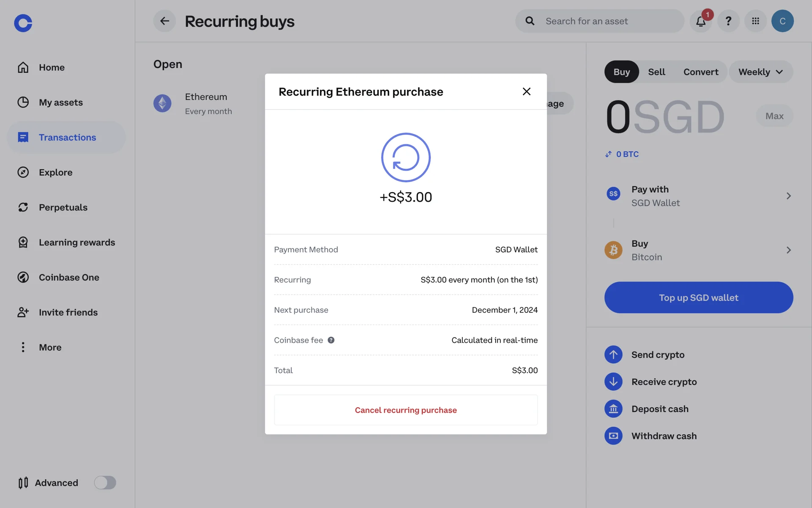Click the Send crypto arrow icon
The image size is (812, 508).
pos(613,355)
